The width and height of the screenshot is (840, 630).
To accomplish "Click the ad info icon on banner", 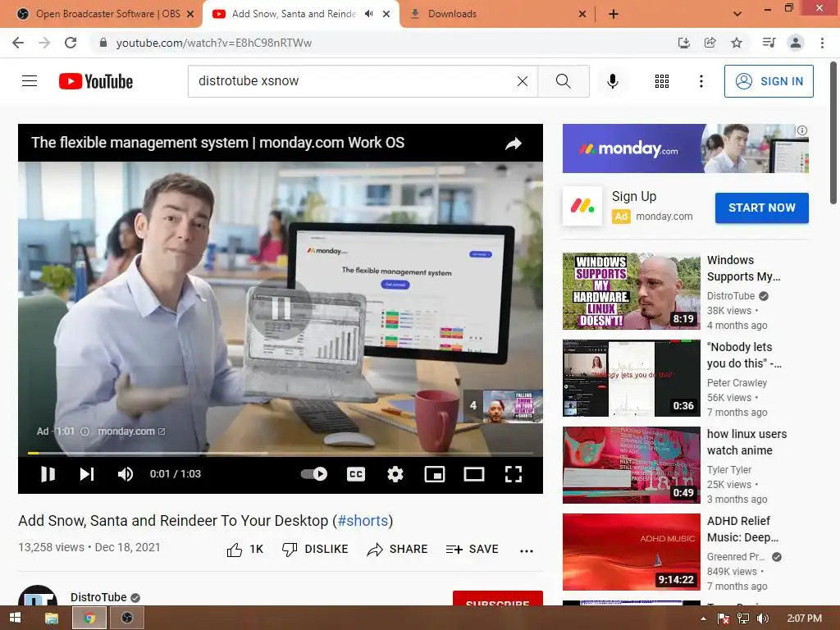I will point(802,130).
